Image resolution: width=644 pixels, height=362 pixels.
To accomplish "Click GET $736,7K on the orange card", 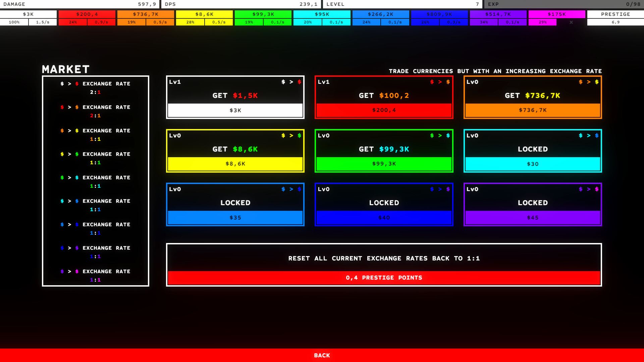I will 532,96.
